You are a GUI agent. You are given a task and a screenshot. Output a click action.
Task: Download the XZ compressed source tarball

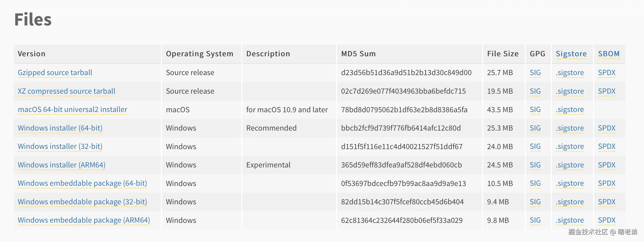(x=66, y=91)
